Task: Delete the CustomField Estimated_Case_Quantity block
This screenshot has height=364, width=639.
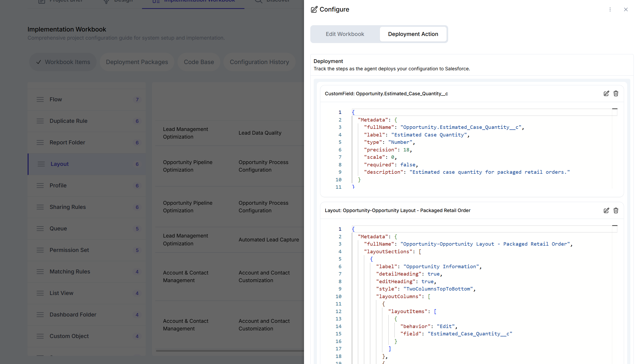Action: coord(616,94)
